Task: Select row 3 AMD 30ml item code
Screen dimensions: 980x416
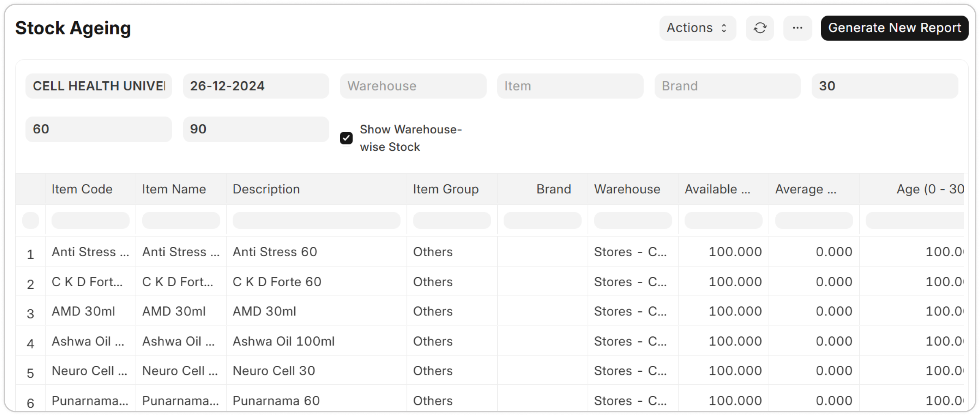Action: [83, 311]
